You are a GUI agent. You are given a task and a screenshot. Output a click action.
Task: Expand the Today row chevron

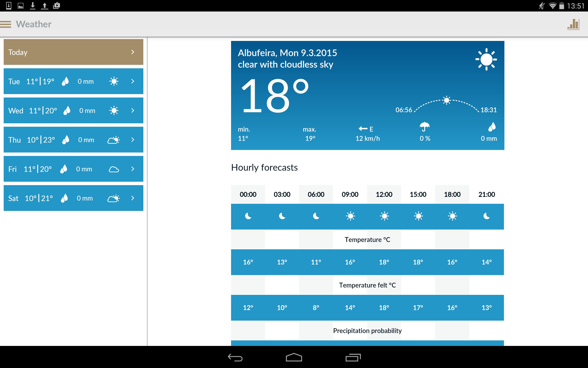click(x=133, y=52)
